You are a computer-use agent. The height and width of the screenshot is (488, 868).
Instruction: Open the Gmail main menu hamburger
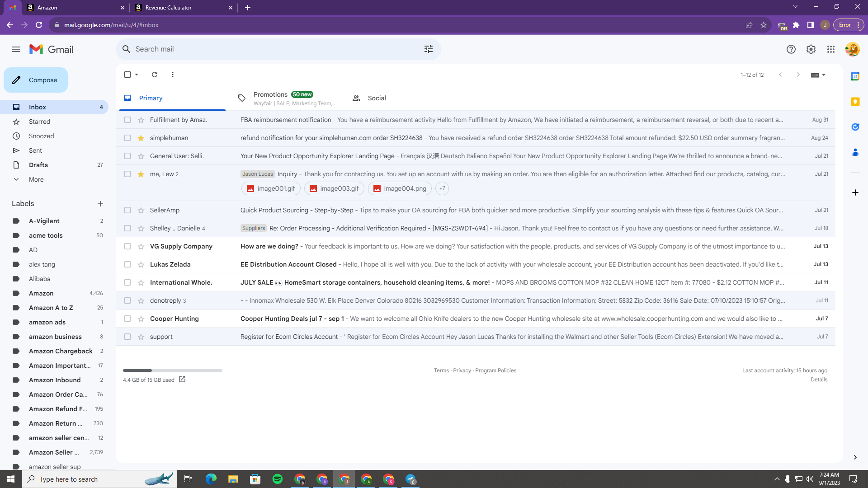coord(16,49)
